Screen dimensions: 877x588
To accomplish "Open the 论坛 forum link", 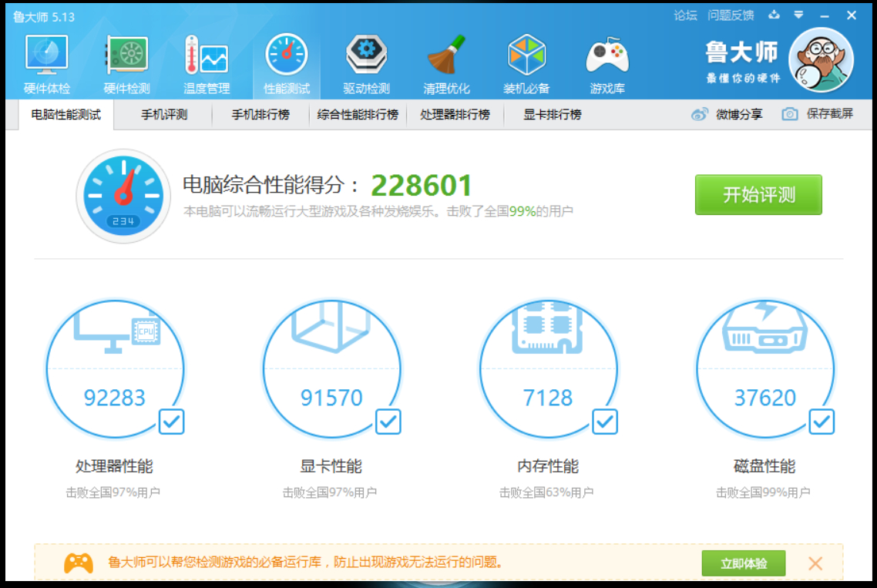I will point(685,15).
